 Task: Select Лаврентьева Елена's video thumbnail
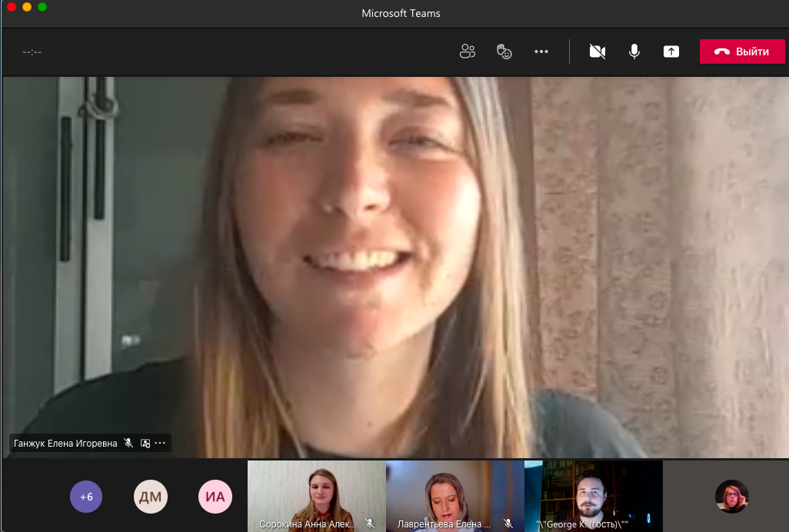pyautogui.click(x=454, y=492)
